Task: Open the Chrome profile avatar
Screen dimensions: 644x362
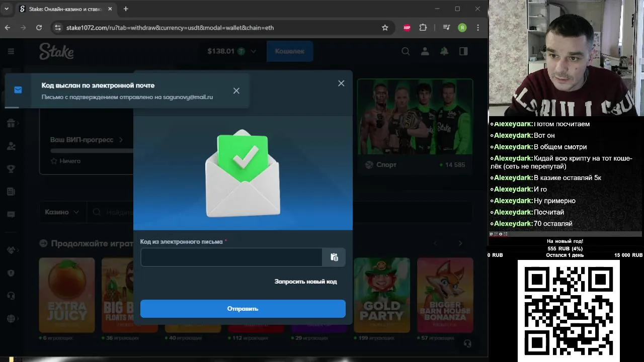Action: [462, 28]
